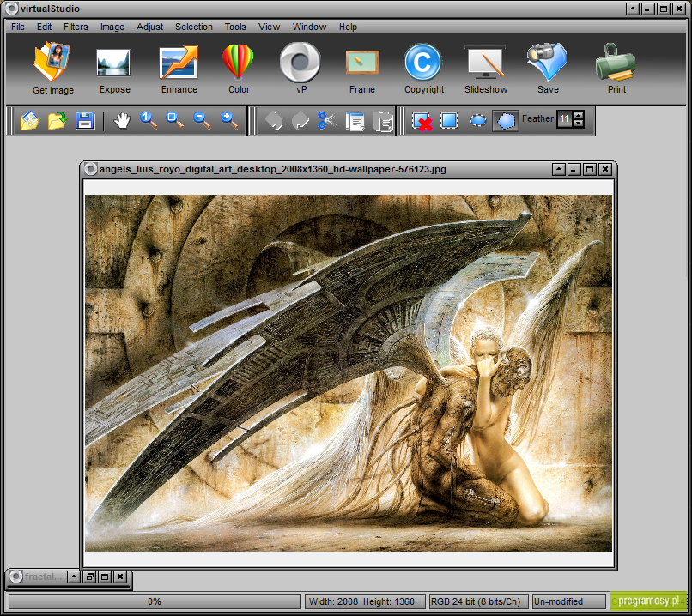Close the angels image window
This screenshot has height=616, width=692.
coord(605,169)
